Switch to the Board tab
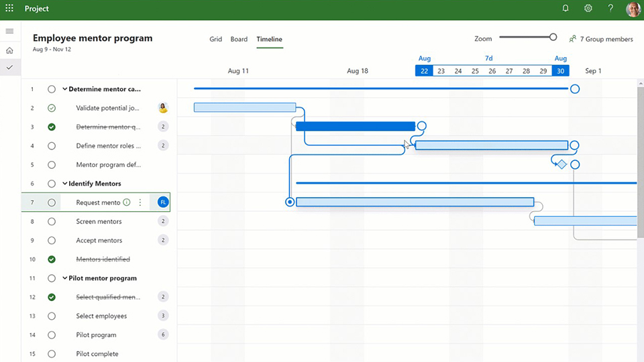 [x=239, y=39]
